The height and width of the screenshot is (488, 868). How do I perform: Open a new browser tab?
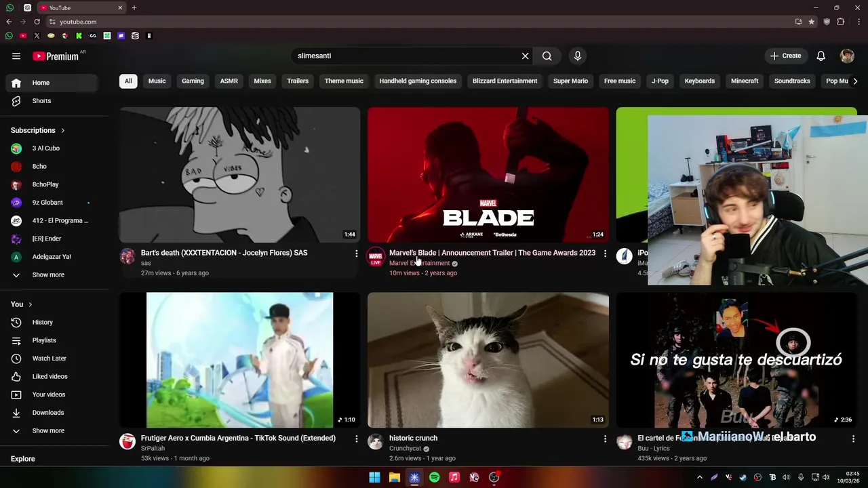pyautogui.click(x=134, y=7)
